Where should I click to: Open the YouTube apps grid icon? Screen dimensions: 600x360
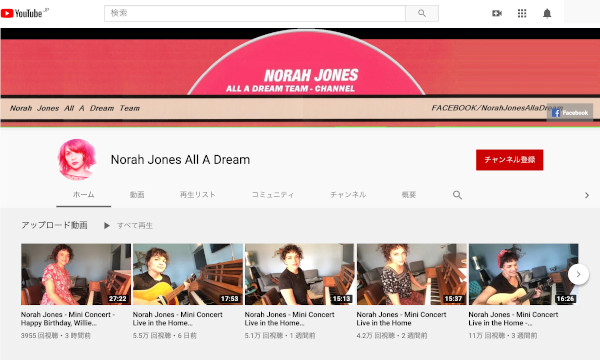[522, 13]
